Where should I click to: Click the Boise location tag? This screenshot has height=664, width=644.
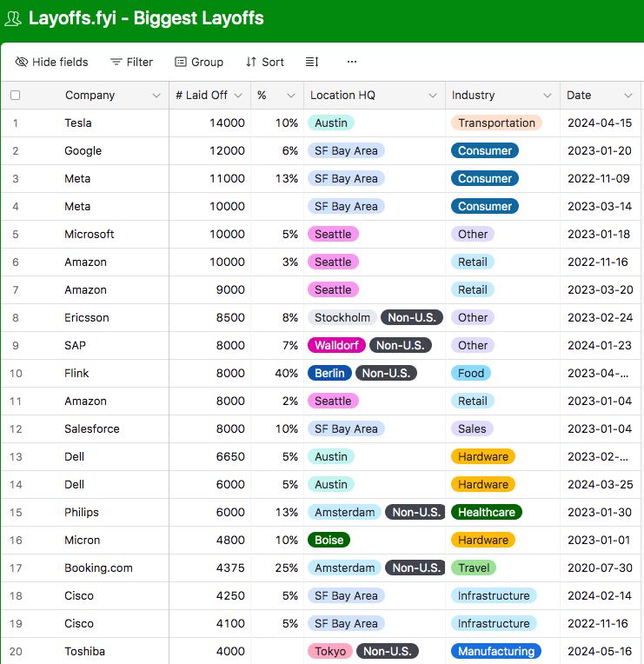329,540
